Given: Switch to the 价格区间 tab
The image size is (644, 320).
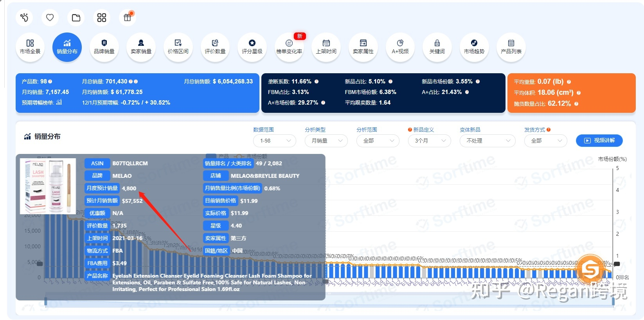Looking at the screenshot, I should tap(178, 47).
